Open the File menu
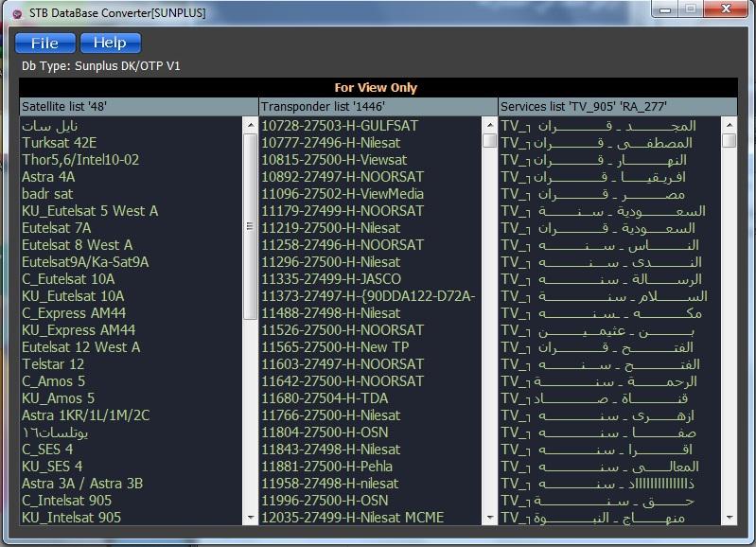 click(44, 43)
